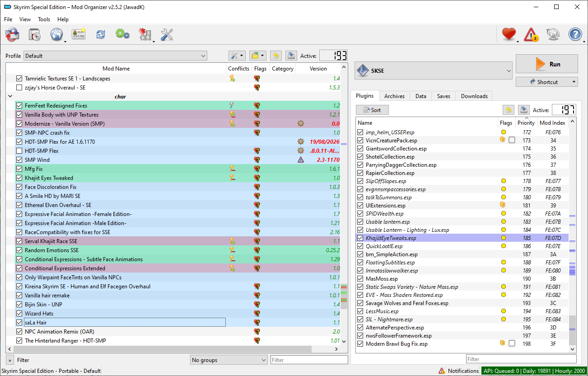Switch to the Downloads tab
588x376 pixels.
pyautogui.click(x=474, y=96)
